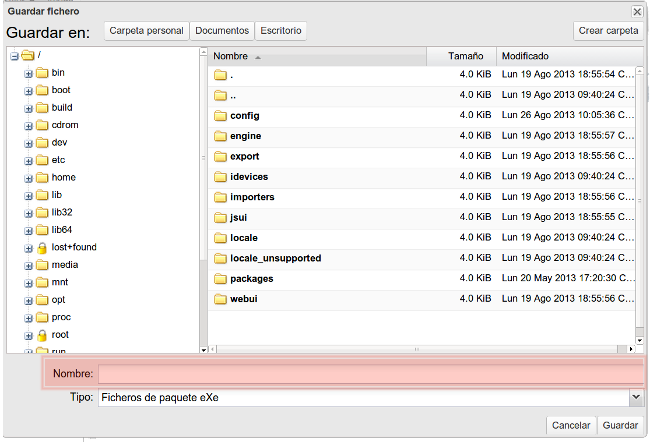Sort the list by Tamaño column
Screen dimensions: 650x442
461,56
